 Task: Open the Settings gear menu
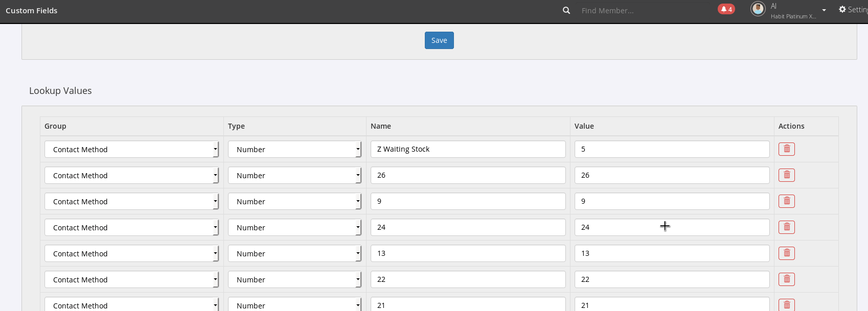click(x=853, y=9)
